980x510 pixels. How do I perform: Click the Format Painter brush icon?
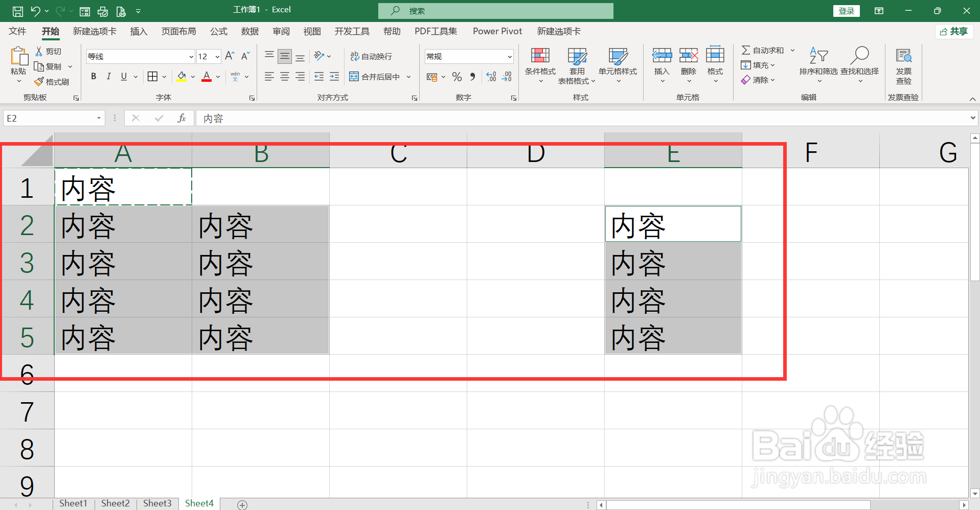pyautogui.click(x=39, y=82)
